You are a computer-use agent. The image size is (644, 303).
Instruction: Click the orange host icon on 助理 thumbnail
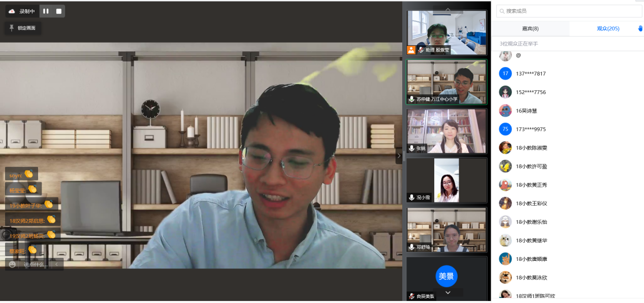pos(411,50)
